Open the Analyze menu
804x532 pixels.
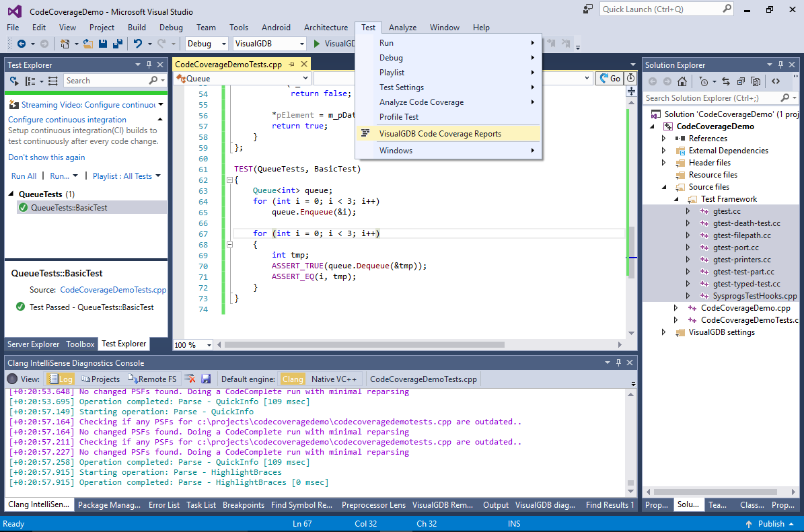point(402,28)
